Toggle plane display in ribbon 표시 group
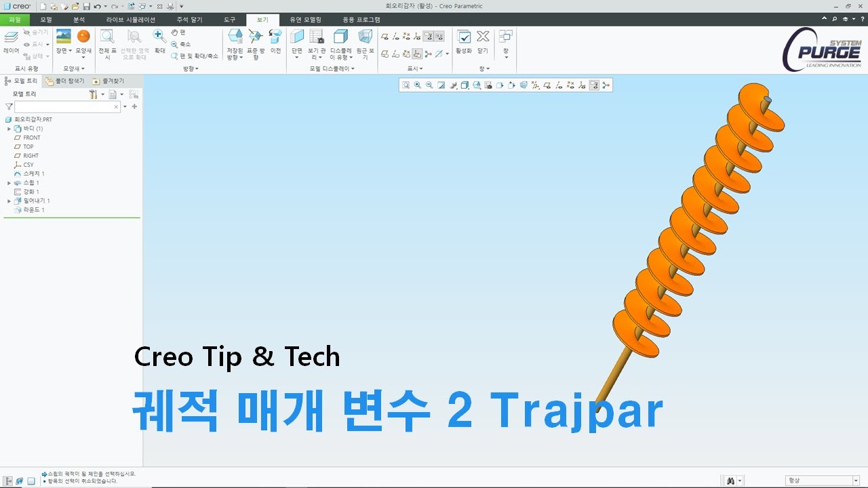The width and height of the screenshot is (868, 488). (384, 37)
